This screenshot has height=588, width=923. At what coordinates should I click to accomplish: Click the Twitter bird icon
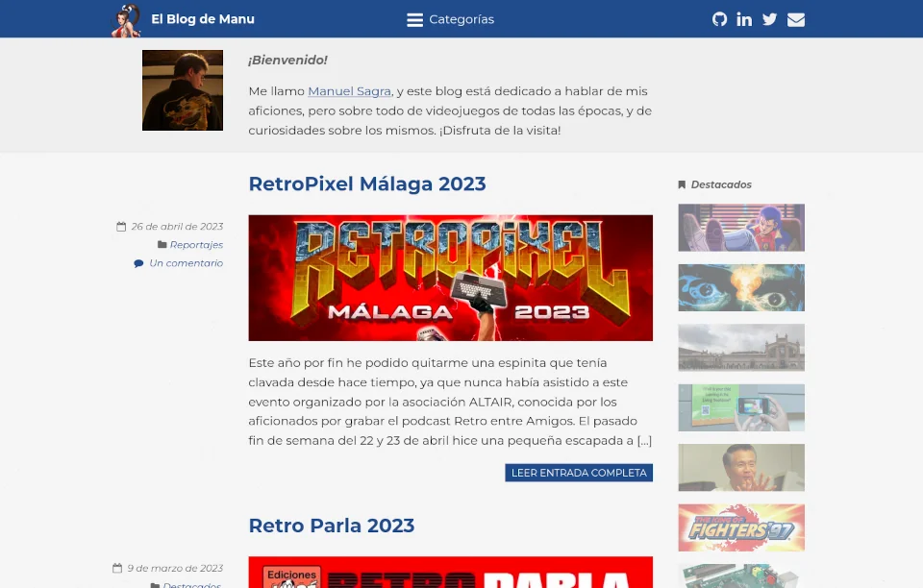tap(769, 18)
